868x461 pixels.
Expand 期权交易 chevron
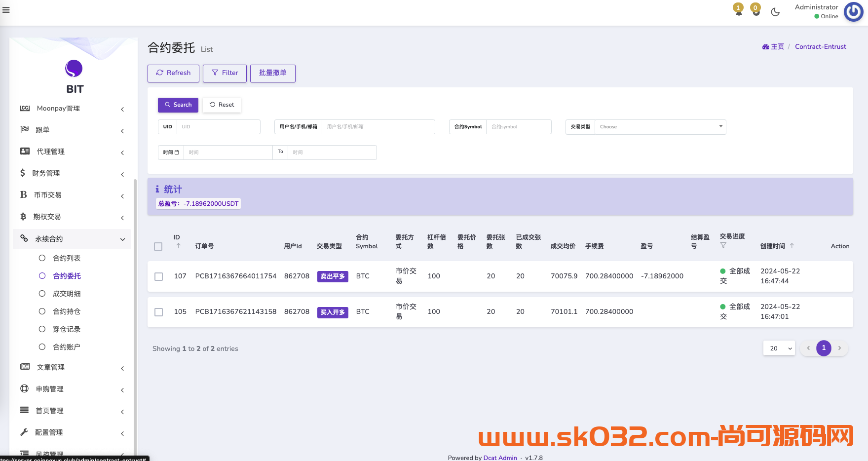122,218
